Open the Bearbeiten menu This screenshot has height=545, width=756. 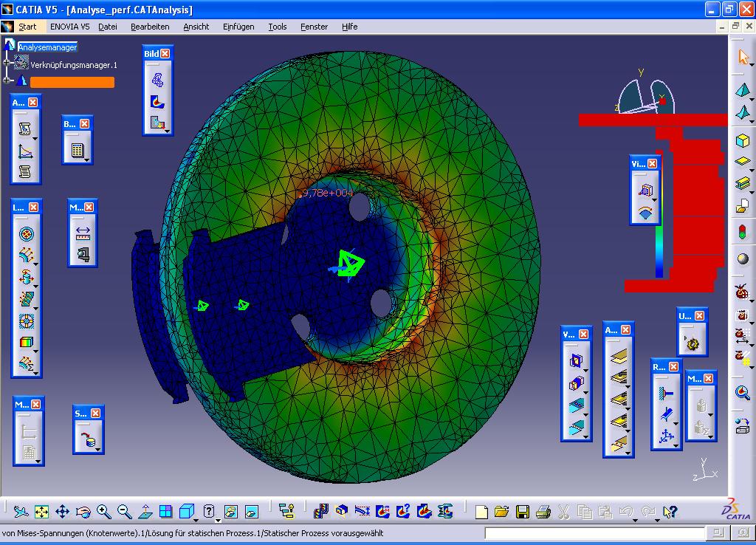click(x=150, y=27)
